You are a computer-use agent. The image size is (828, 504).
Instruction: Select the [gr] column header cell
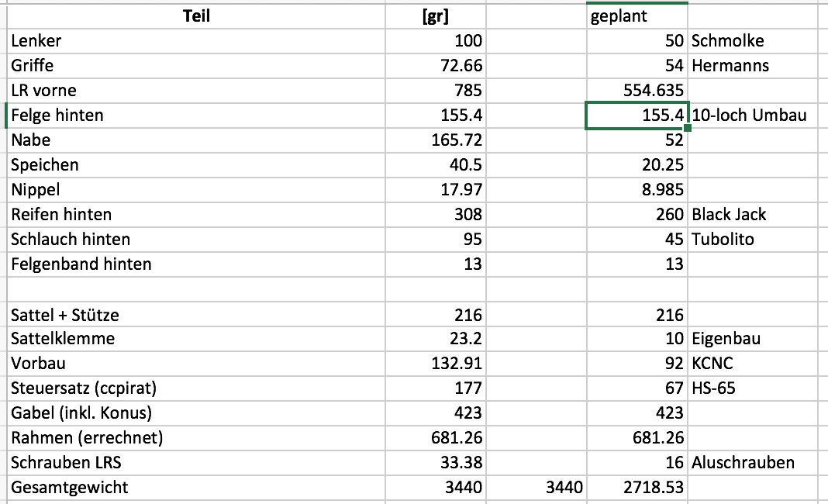435,16
